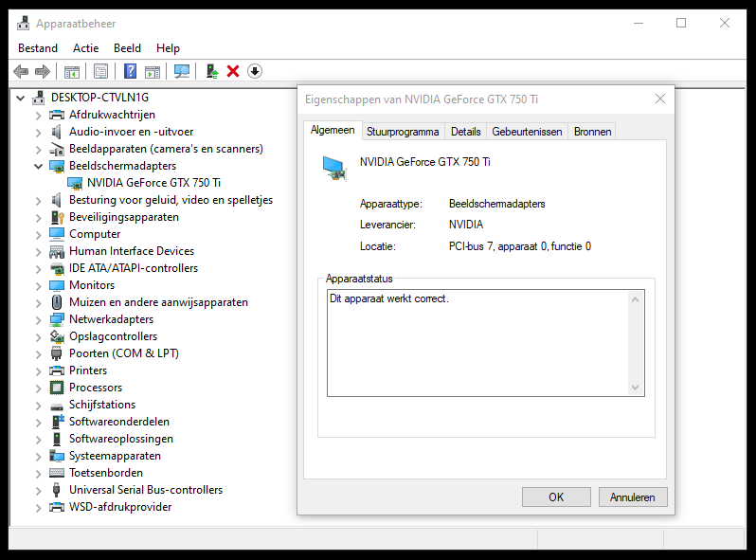Click the disable device down-arrow icon
Viewport: 756px width, 560px height.
tap(255, 71)
